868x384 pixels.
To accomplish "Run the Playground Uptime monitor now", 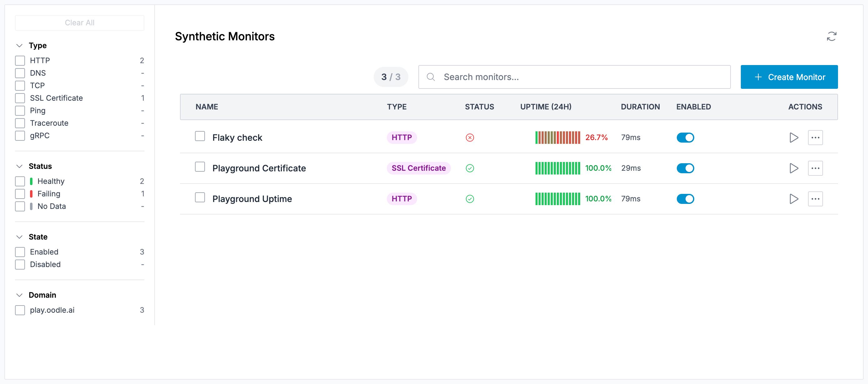I will 794,199.
